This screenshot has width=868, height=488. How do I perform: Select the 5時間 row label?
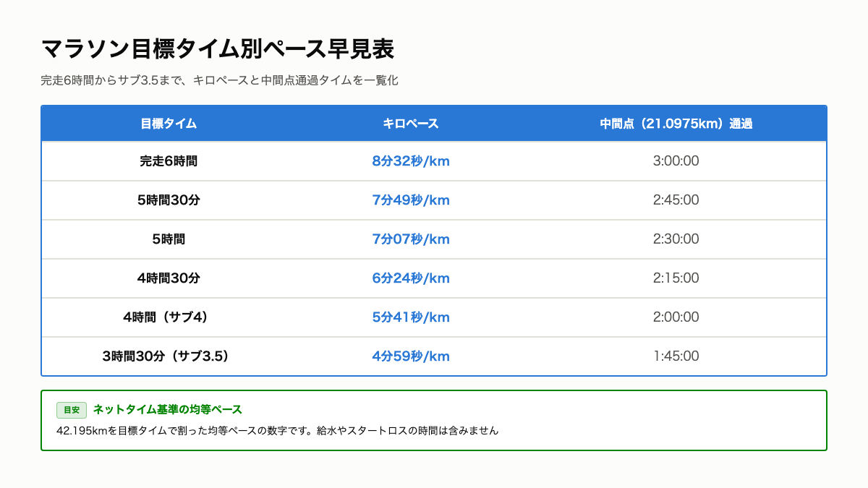click(169, 239)
